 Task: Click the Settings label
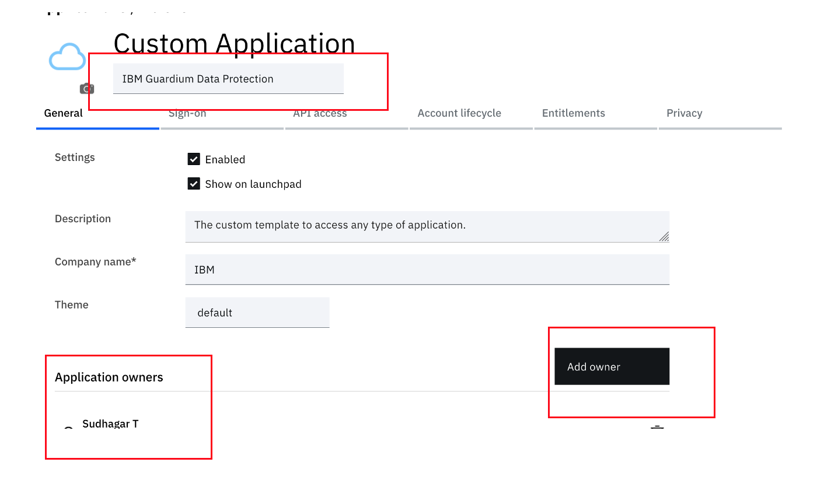75,157
